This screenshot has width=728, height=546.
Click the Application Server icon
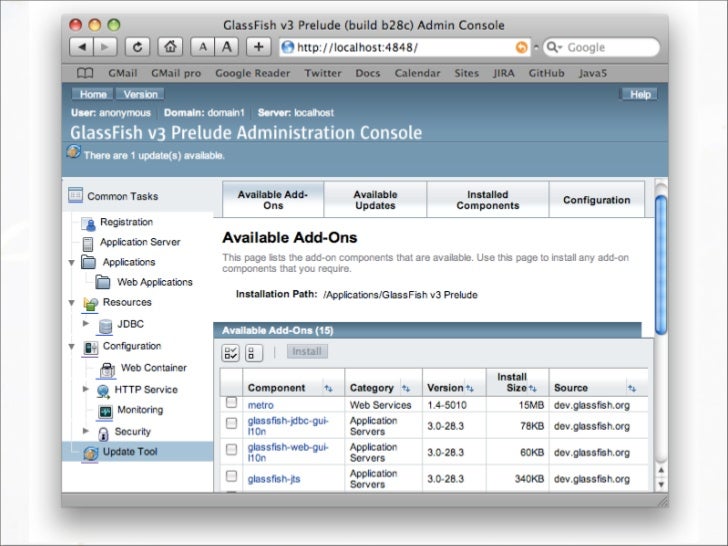87,243
